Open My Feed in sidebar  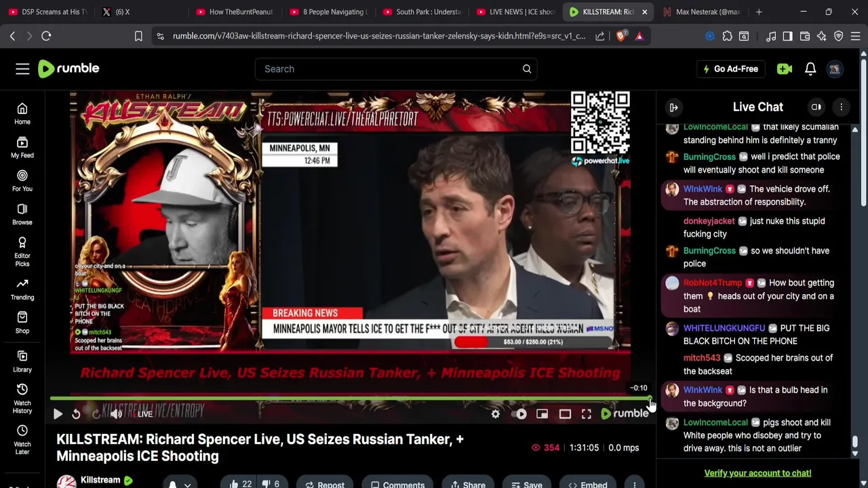click(22, 148)
